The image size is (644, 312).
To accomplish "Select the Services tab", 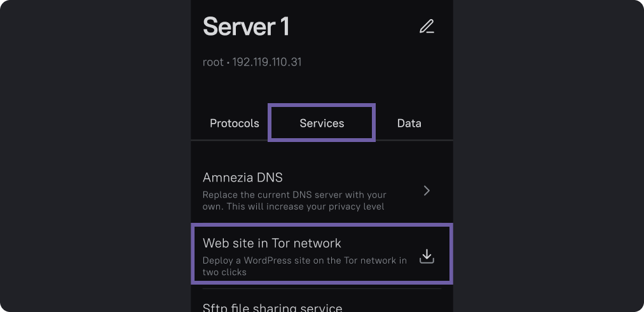I will coord(322,123).
